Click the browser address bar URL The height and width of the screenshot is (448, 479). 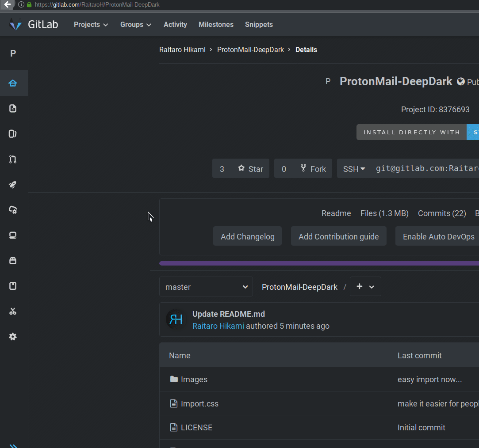(x=97, y=4)
